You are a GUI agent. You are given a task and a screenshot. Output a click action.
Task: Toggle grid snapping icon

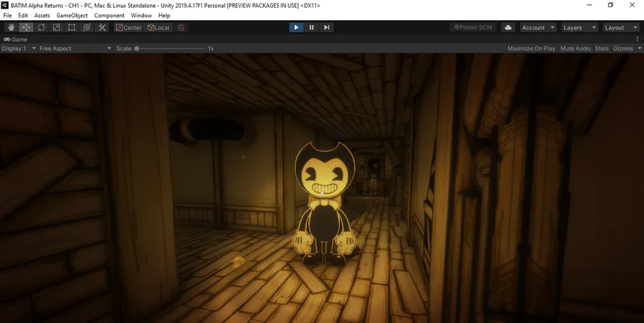(181, 27)
